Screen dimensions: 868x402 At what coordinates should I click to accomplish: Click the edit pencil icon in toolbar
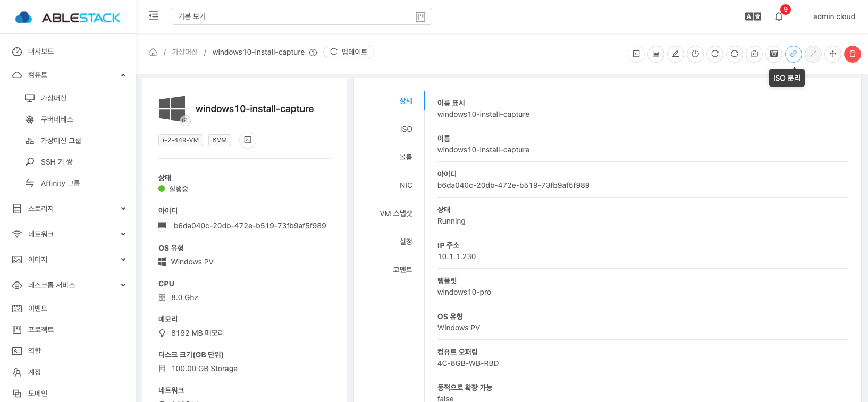(676, 54)
